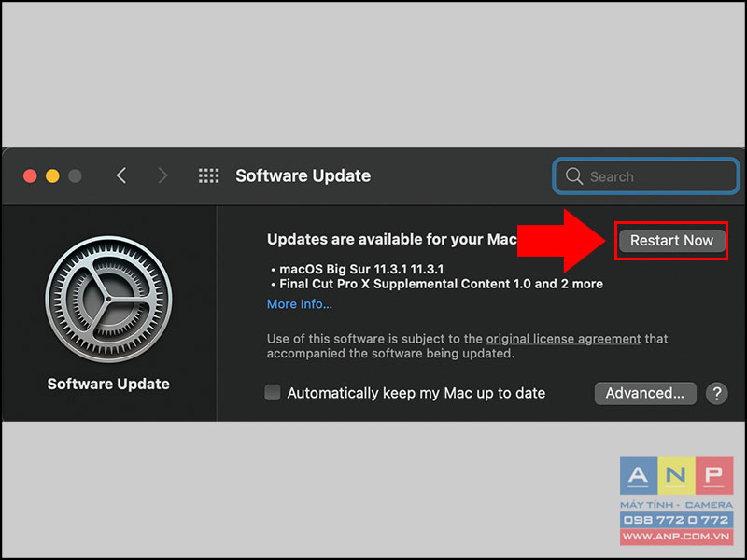Screen dimensions: 747x560
Task: Click the question mark help button
Action: pyautogui.click(x=717, y=393)
